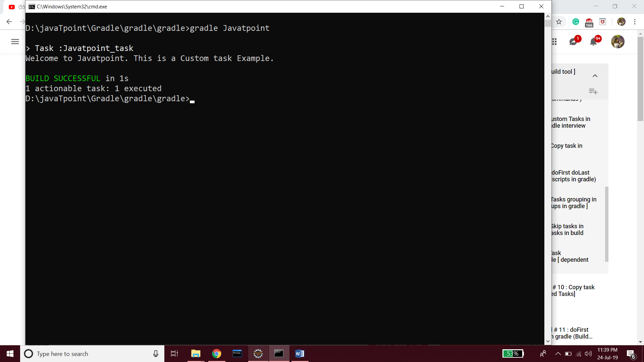Open Chrome browser from taskbar
Image resolution: width=644 pixels, height=362 pixels.
(216, 353)
